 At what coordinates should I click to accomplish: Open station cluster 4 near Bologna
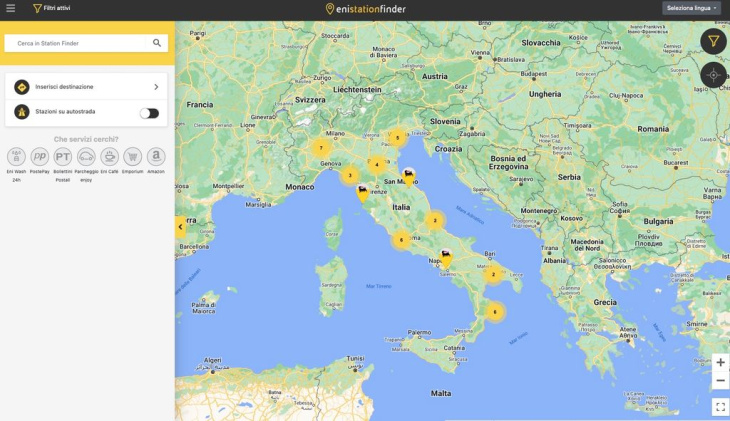377,164
